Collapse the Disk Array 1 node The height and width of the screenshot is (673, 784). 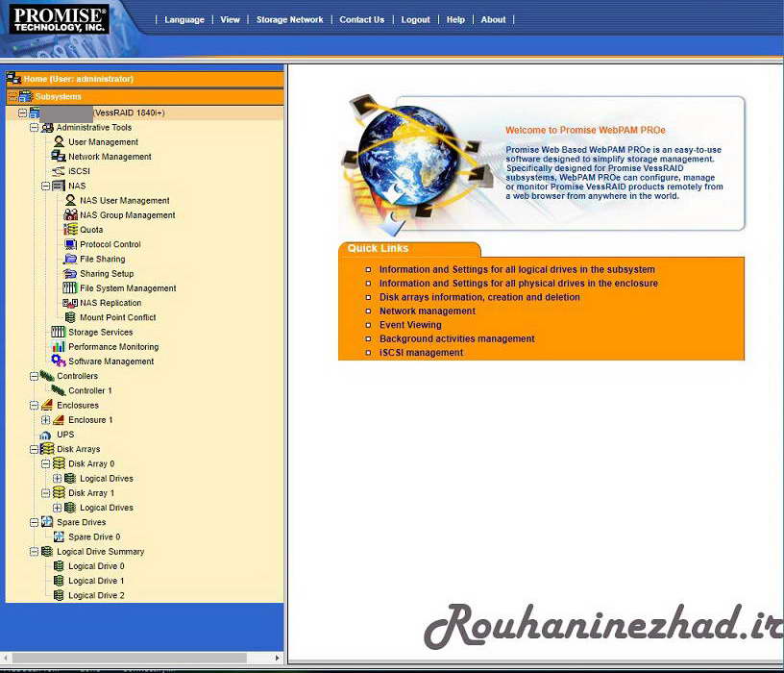(x=45, y=493)
